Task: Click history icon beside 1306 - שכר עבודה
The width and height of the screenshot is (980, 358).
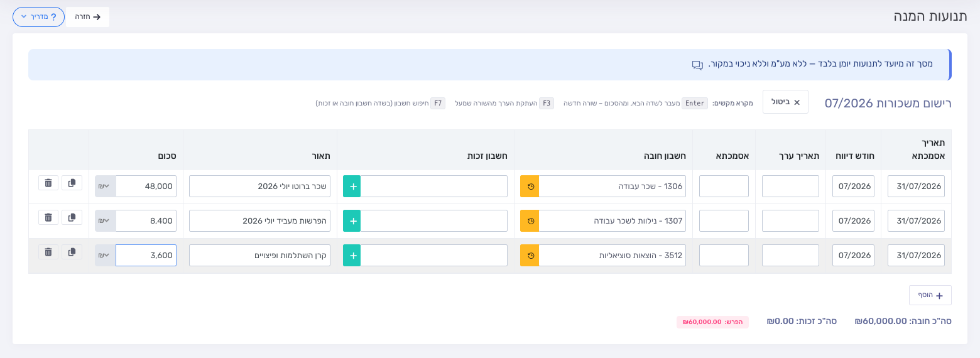Action: (x=530, y=187)
